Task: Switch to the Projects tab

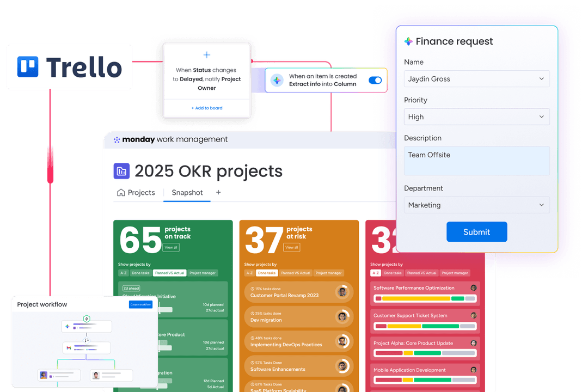Action: point(136,192)
